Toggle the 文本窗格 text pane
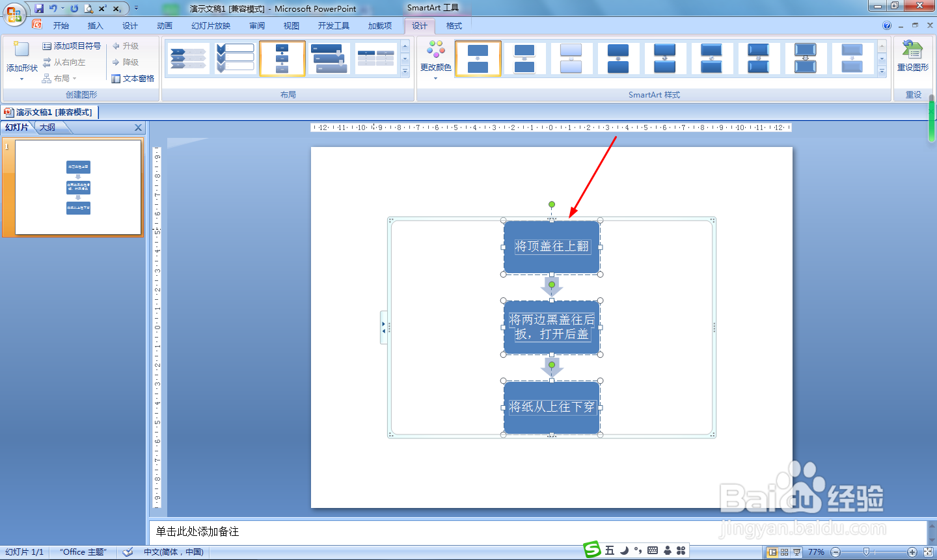Image resolution: width=937 pixels, height=560 pixels. click(x=133, y=79)
